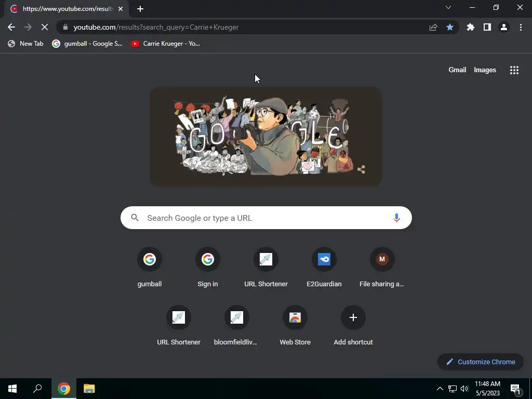Image resolution: width=532 pixels, height=399 pixels.
Task: Open the Sign in shortcut
Action: pos(208,268)
